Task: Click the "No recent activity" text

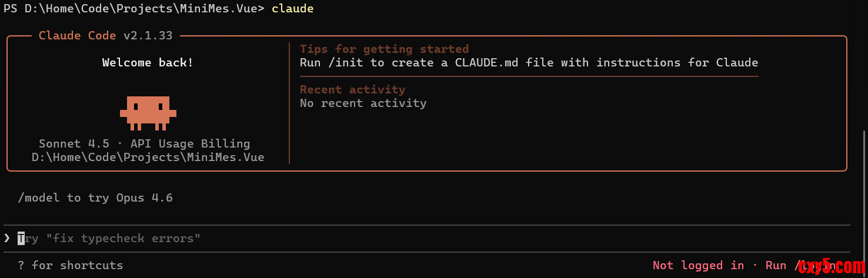Action: click(363, 103)
